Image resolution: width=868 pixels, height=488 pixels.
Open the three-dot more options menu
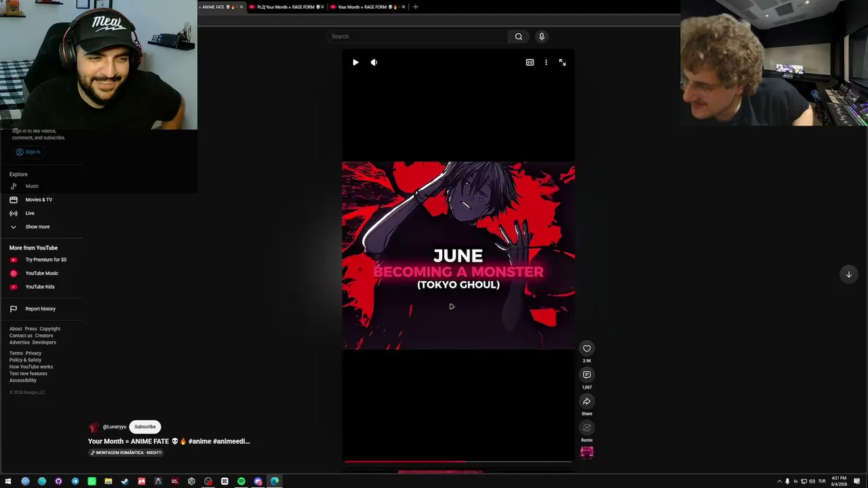pos(546,62)
